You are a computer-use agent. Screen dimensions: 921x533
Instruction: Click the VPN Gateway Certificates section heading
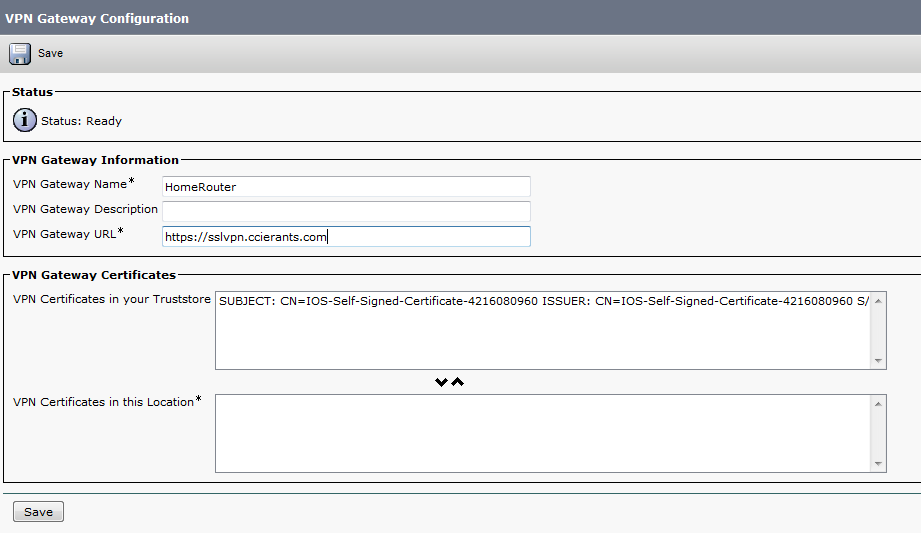click(x=94, y=275)
